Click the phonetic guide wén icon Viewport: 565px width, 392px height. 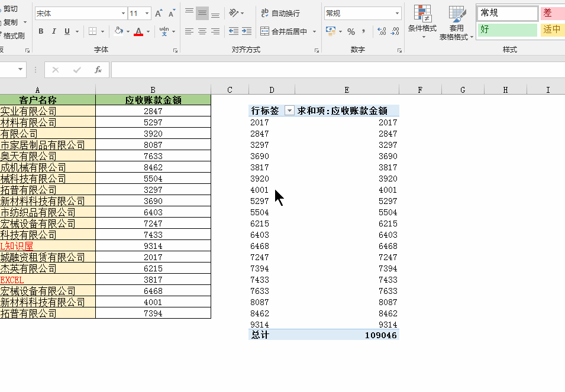click(x=164, y=31)
